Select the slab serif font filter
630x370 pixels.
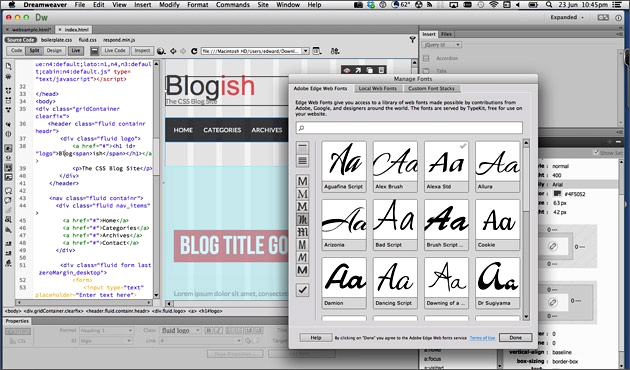coord(303,206)
